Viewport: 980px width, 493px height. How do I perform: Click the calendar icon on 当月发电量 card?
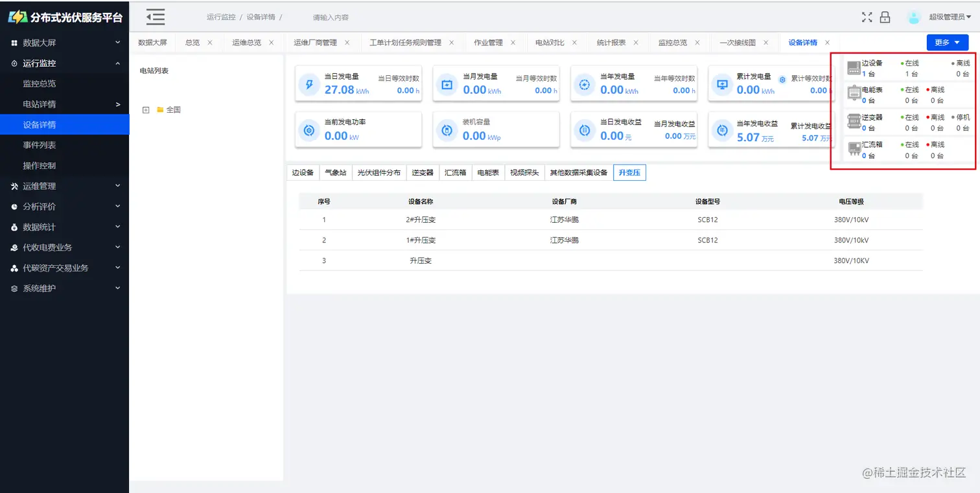[447, 84]
